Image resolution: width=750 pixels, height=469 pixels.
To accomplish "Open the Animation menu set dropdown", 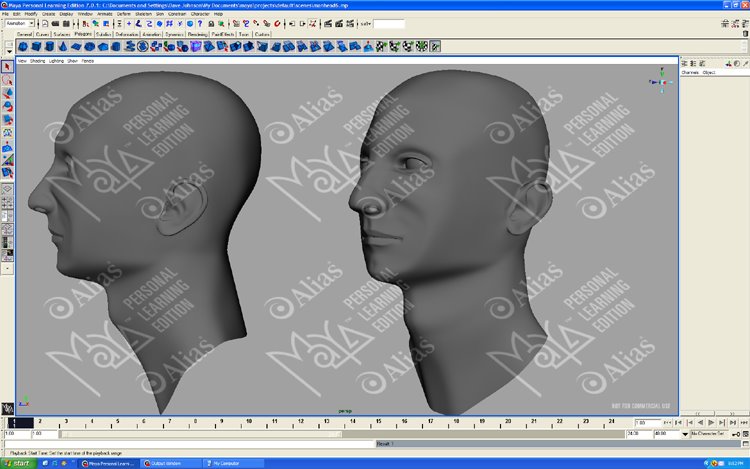I will pos(20,23).
